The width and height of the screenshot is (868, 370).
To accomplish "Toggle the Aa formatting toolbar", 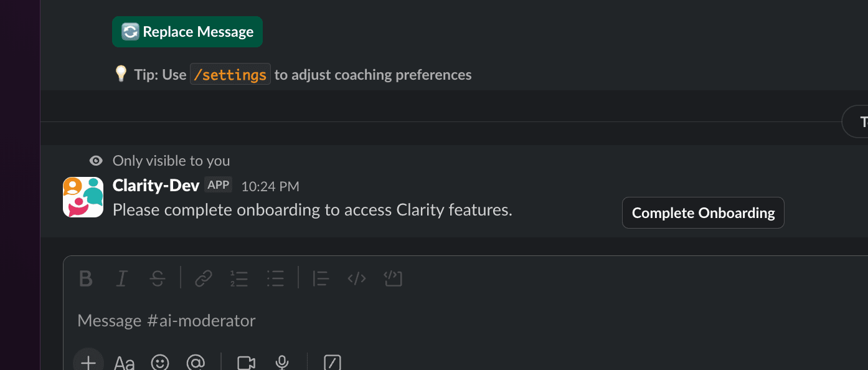I will (124, 362).
